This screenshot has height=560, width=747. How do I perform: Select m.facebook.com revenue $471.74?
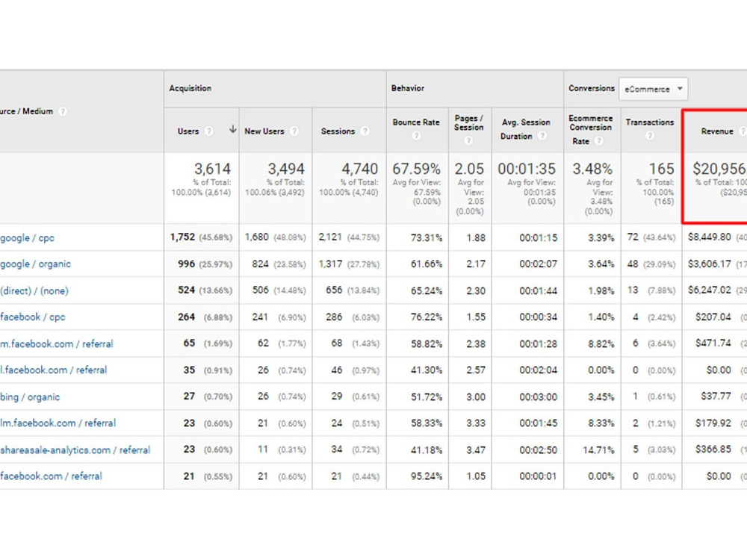[713, 343]
